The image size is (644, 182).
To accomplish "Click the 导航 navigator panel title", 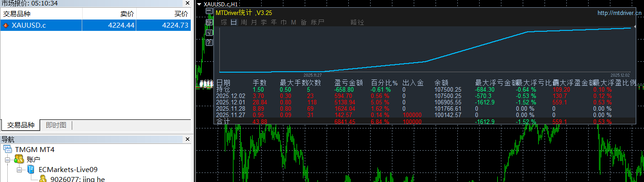I will click(x=8, y=139).
